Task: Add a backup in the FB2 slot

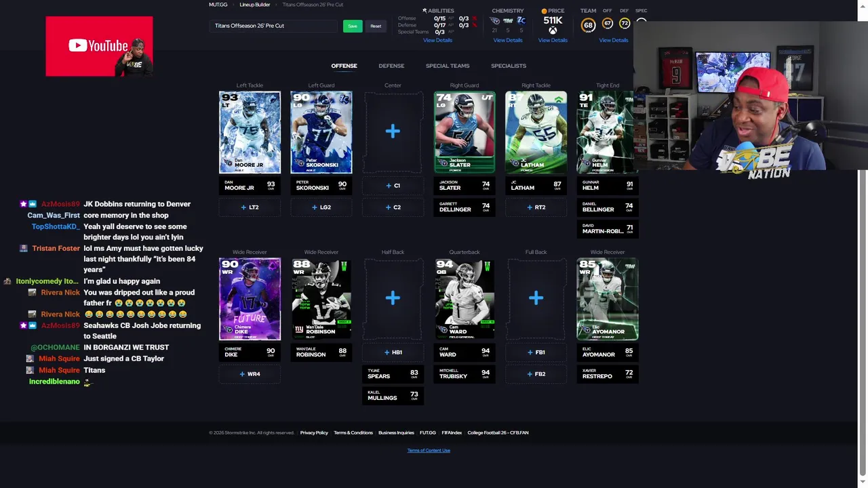Action: (536, 374)
